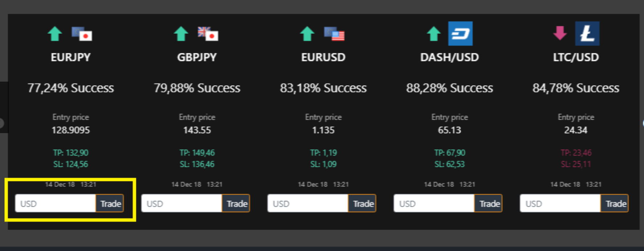
Task: Click the EURUSD green up arrow
Action: click(x=307, y=34)
